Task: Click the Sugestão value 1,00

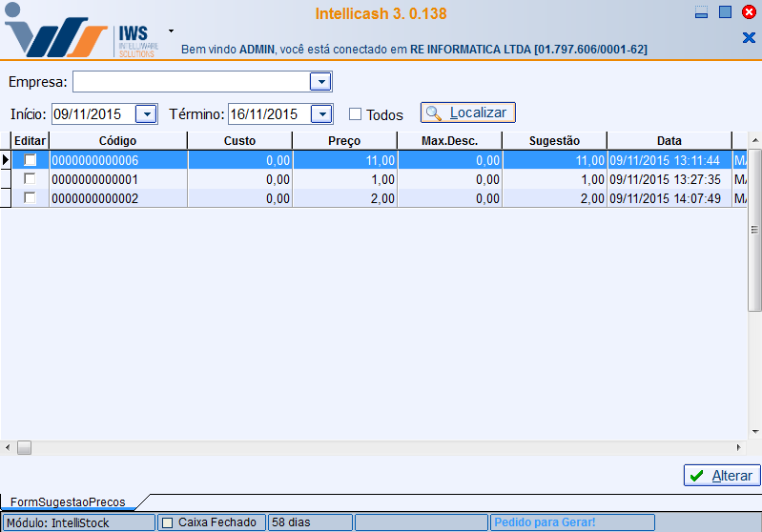Action: click(554, 179)
